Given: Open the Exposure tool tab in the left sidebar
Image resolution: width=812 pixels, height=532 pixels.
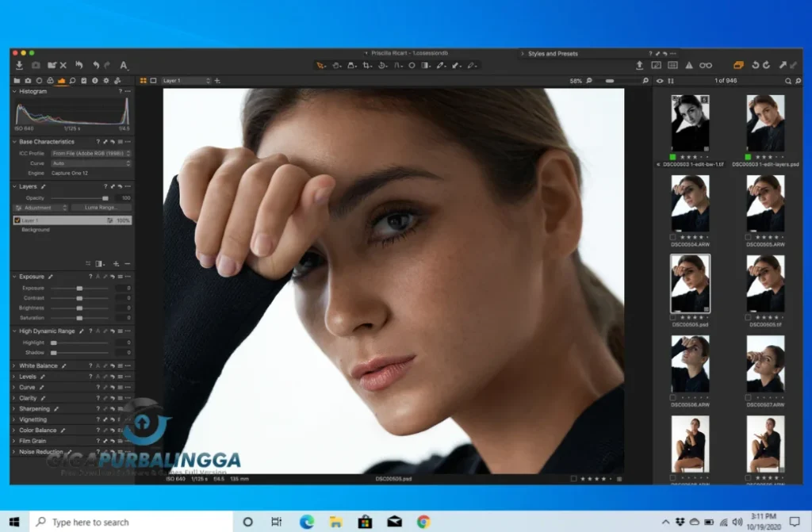Looking at the screenshot, I should pyautogui.click(x=32, y=276).
